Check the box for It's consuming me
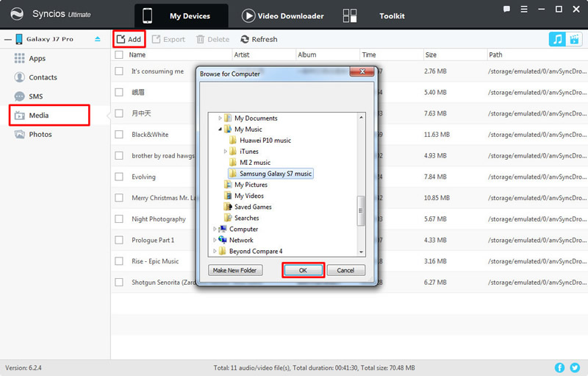The width and height of the screenshot is (588, 376). point(119,71)
